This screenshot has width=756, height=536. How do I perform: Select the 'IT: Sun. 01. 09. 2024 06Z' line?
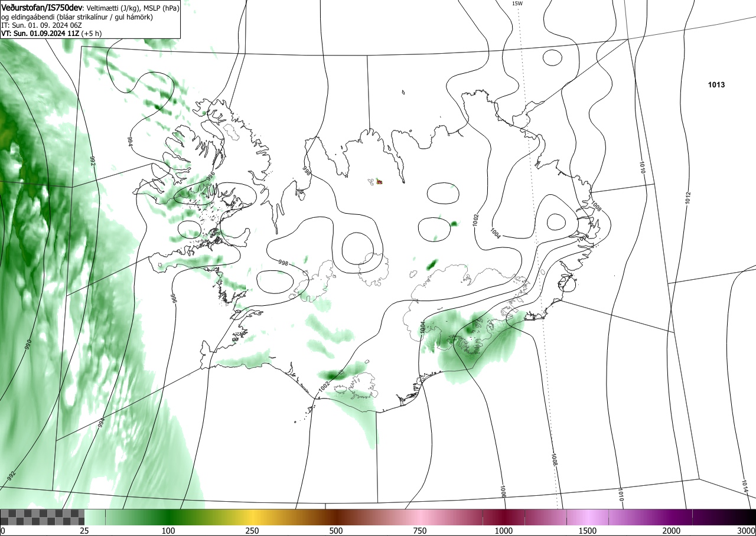[41, 25]
